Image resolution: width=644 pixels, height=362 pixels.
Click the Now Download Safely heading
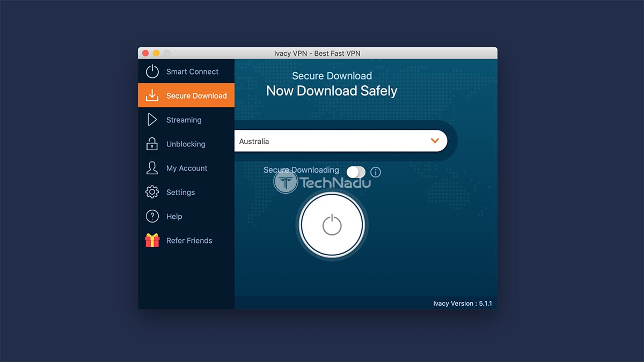click(x=332, y=91)
